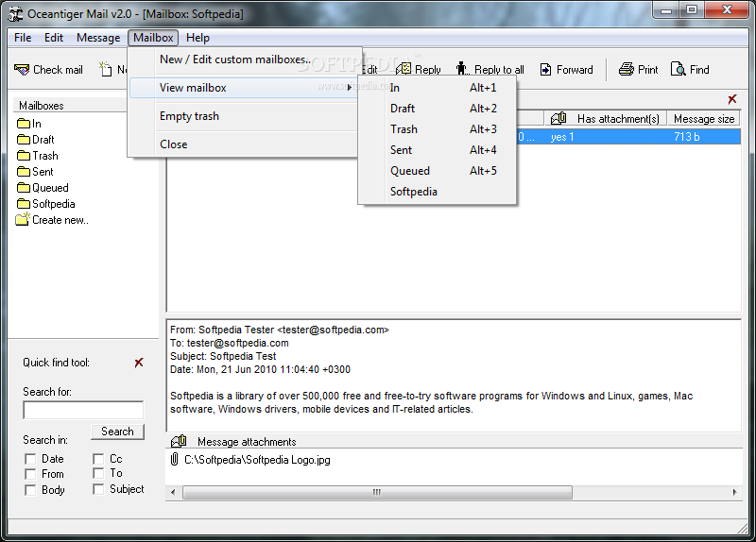Click the scrollbar left arrow
Screen dimensions: 756x542
click(173, 492)
